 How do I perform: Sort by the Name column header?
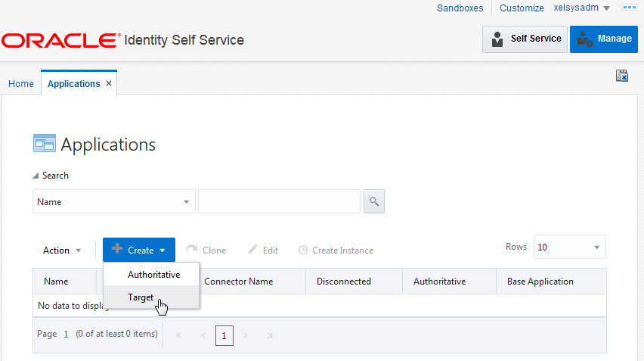tap(56, 282)
